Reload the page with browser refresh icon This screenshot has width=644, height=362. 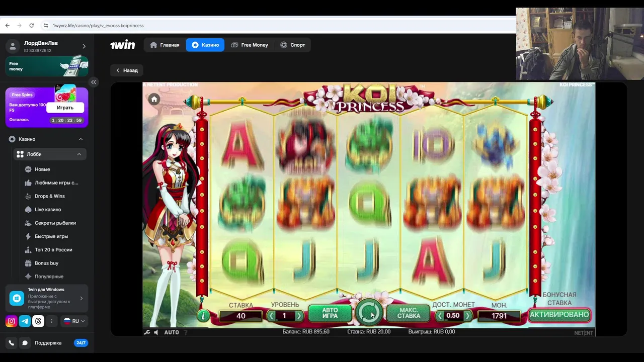31,25
